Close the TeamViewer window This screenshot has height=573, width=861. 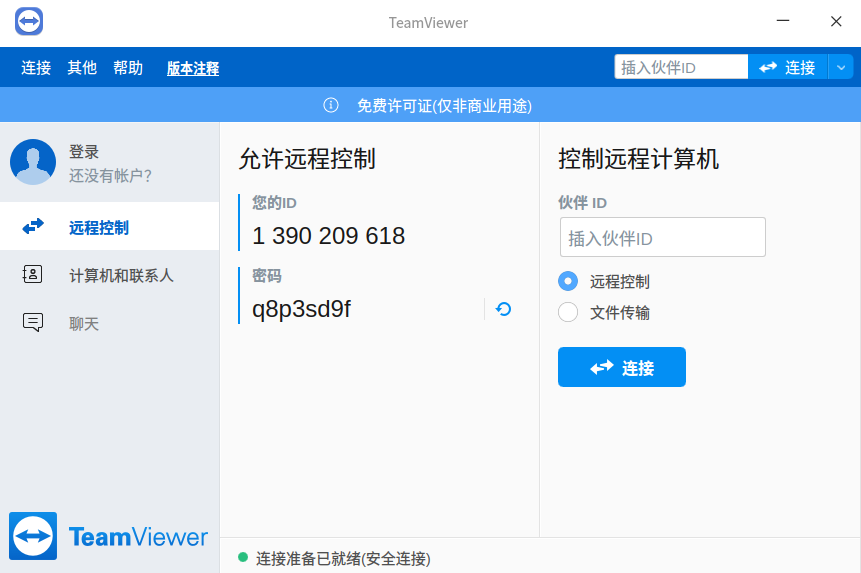coord(836,21)
